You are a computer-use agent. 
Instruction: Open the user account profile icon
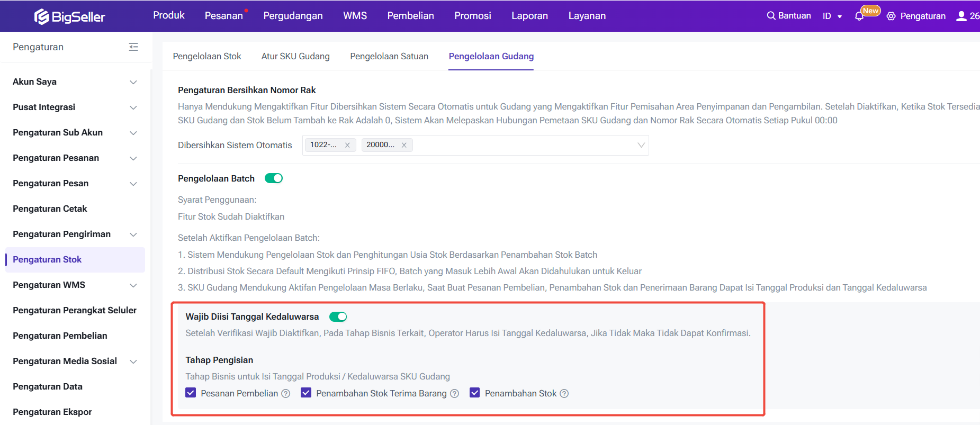(961, 16)
